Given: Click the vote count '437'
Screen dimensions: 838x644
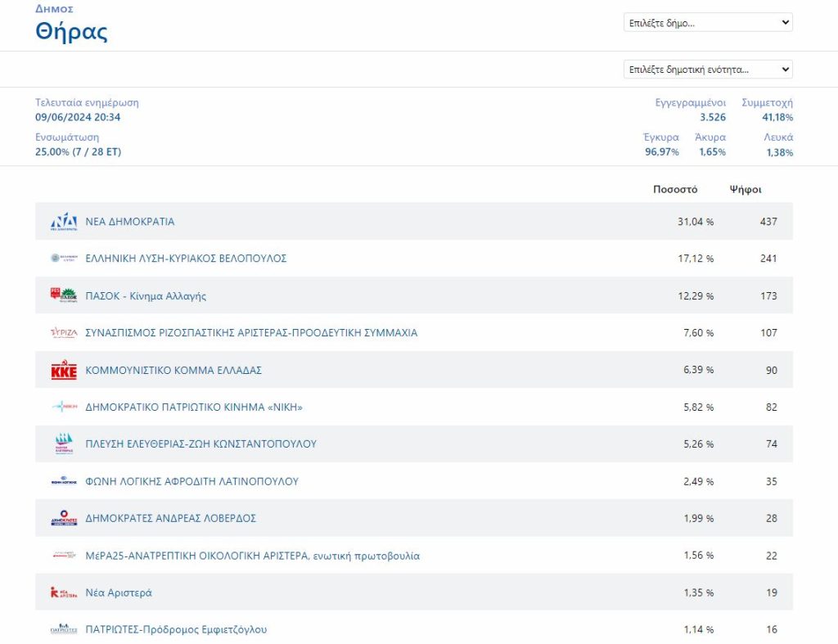Looking at the screenshot, I should (x=768, y=221).
